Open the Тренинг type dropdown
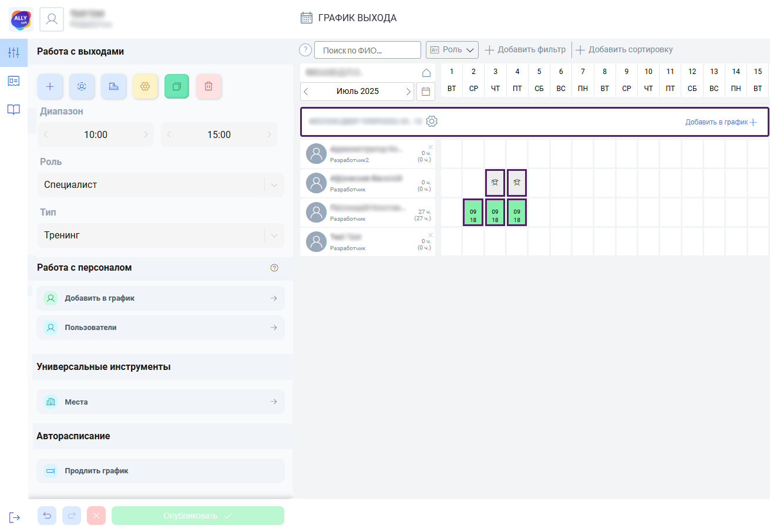The image size is (770, 532). point(161,235)
